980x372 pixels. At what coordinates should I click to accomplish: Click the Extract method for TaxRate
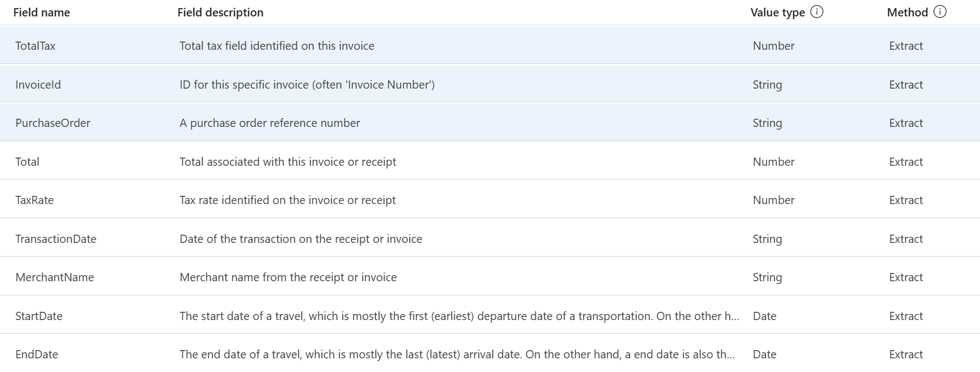(906, 200)
